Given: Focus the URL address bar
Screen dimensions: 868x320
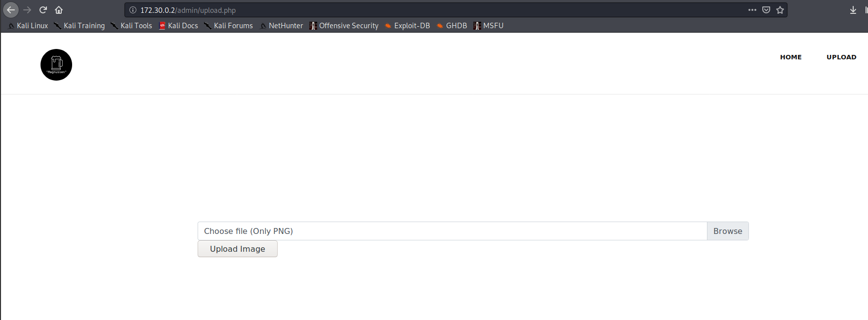Looking at the screenshot, I should coord(435,10).
